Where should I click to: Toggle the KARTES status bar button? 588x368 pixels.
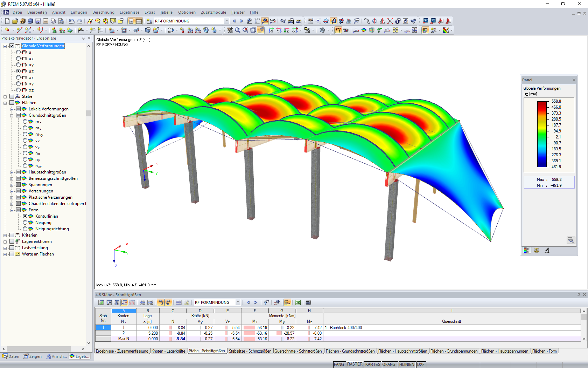tap(373, 364)
